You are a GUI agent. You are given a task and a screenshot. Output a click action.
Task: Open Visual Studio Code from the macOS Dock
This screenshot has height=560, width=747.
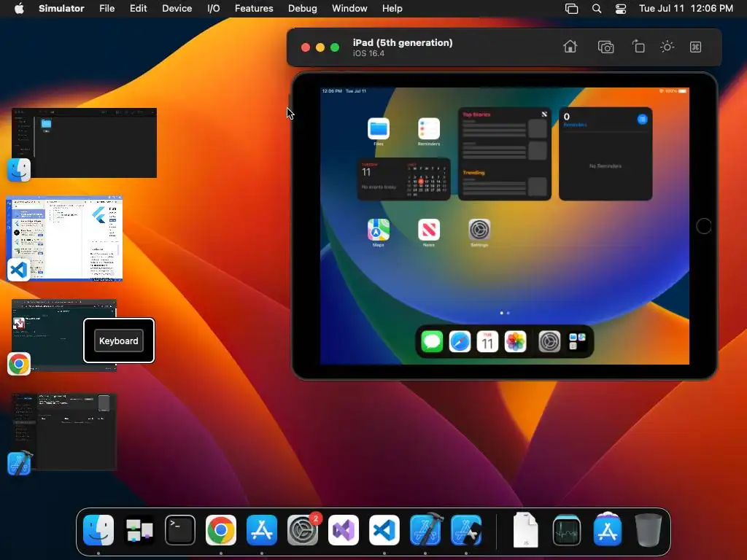click(384, 530)
